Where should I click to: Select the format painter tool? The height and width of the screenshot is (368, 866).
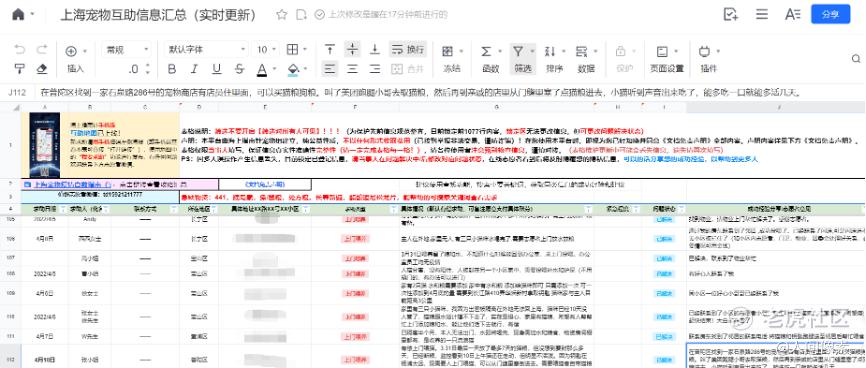click(x=20, y=69)
